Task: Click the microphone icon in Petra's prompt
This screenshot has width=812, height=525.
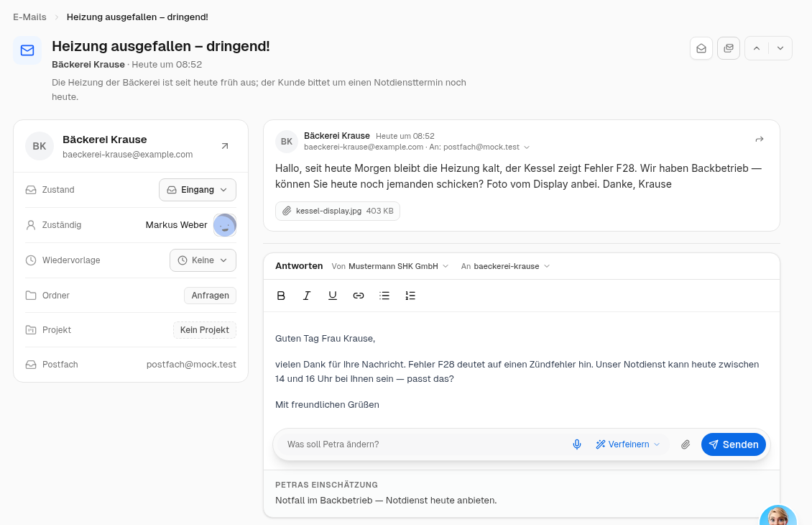Action: pyautogui.click(x=577, y=444)
